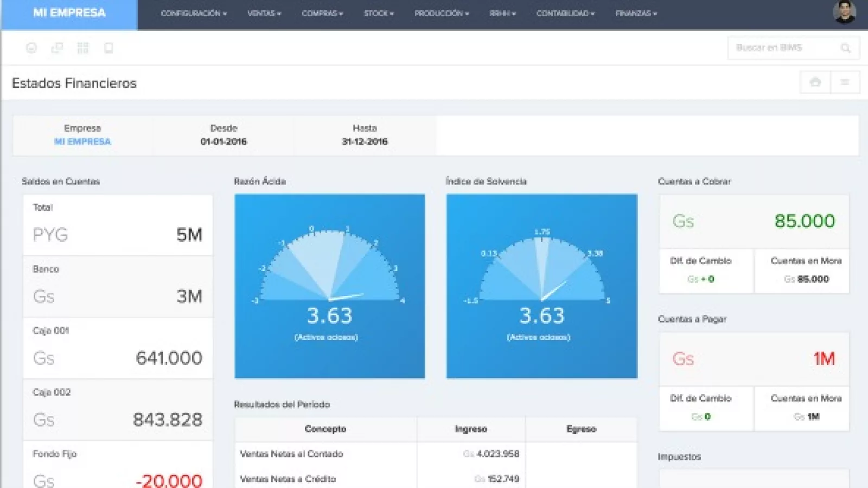Click the user profile avatar
Viewport: 868px width, 488px height.
pyautogui.click(x=844, y=12)
